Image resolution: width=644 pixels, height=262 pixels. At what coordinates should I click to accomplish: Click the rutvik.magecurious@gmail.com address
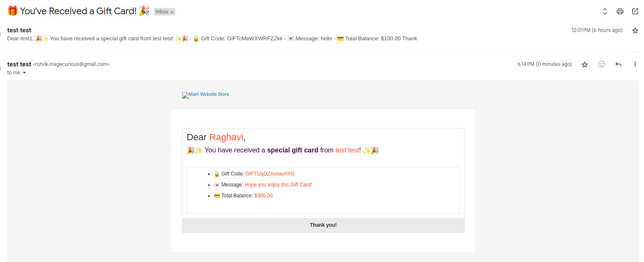pyautogui.click(x=71, y=64)
